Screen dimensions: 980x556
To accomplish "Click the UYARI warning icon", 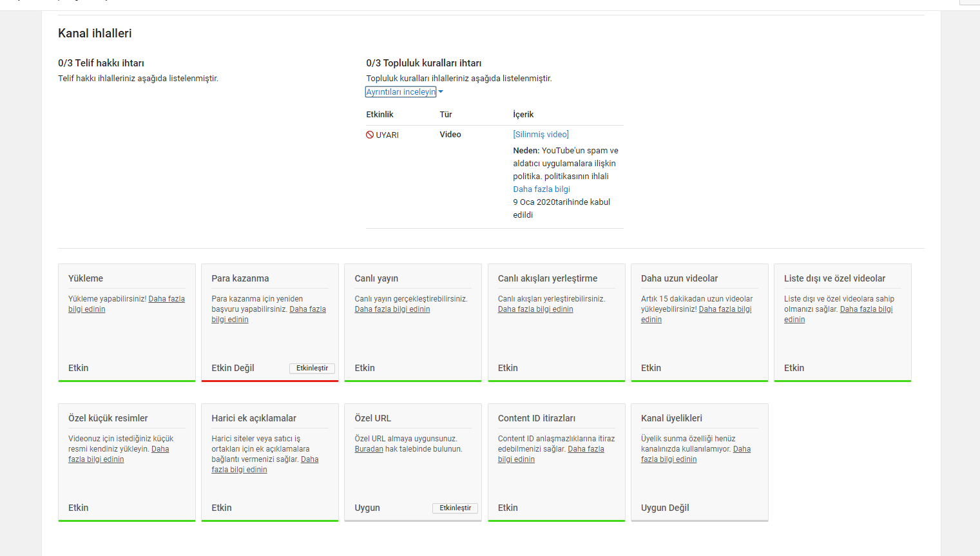I will point(370,135).
